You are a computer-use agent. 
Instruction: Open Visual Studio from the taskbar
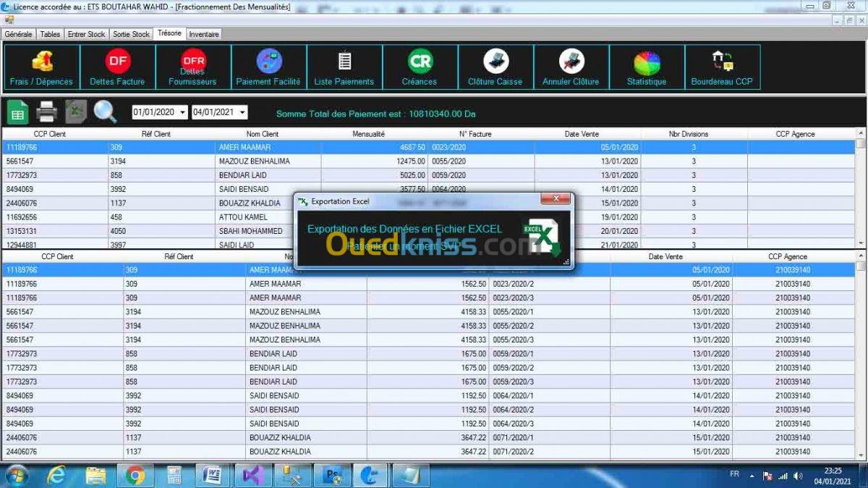coord(252,475)
